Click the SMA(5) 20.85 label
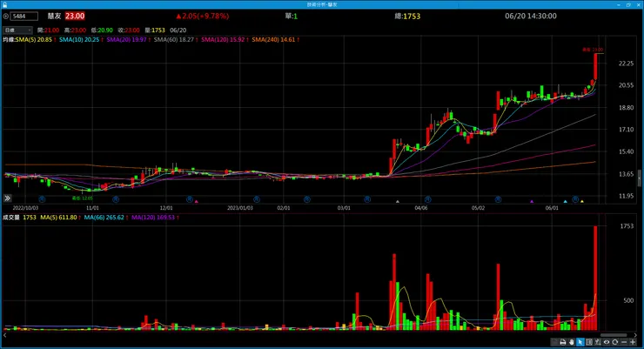This screenshot has width=644, height=349. coord(34,40)
